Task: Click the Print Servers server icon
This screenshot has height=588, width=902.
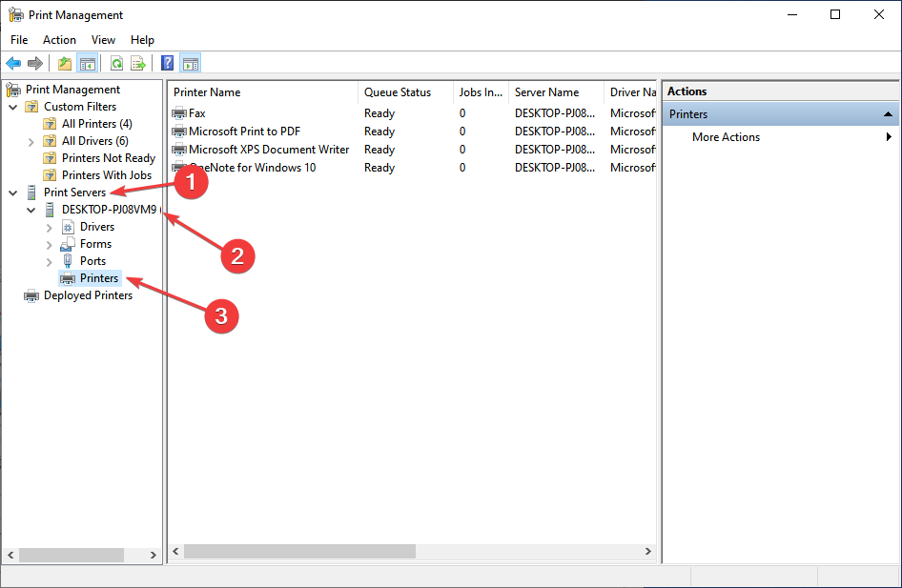Action: coord(31,193)
